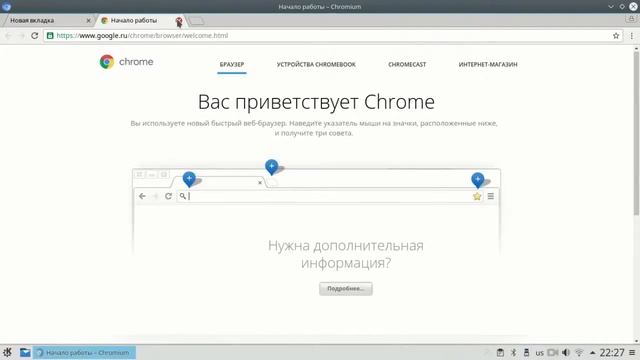Open the panel settings hamburger icon
Viewport: 640px width, 360px height.
tap(632, 353)
